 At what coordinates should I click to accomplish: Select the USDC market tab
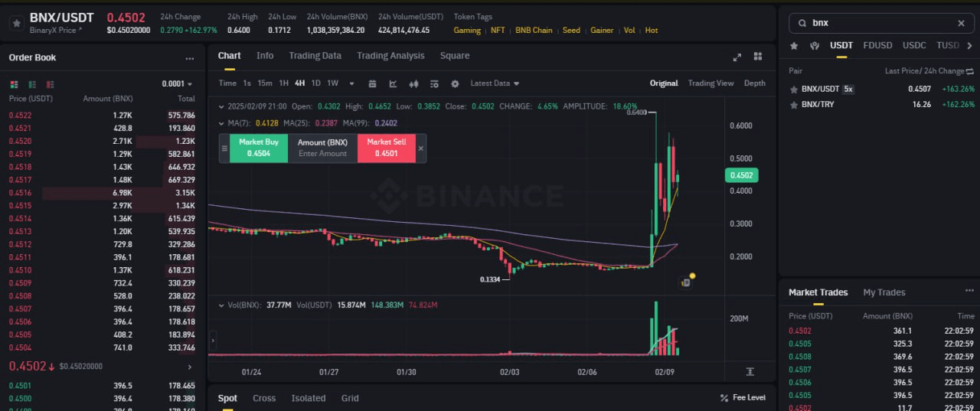pyautogui.click(x=914, y=45)
